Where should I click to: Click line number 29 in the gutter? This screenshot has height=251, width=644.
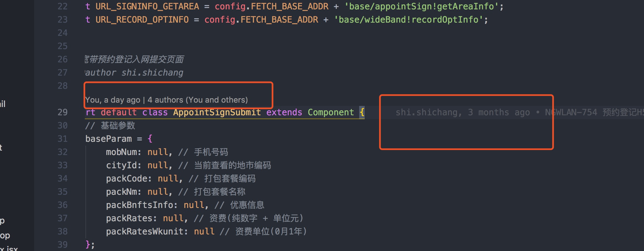[63, 112]
